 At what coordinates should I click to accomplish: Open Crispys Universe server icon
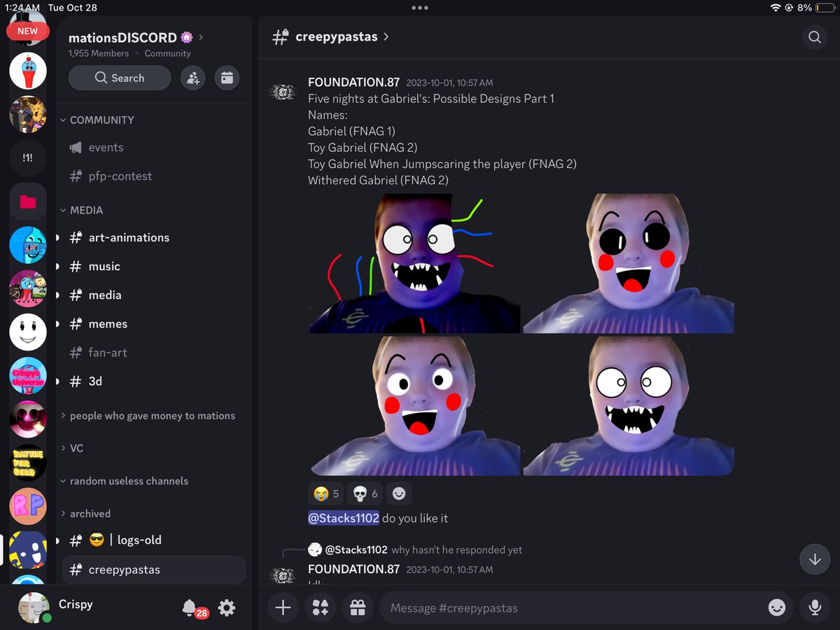tap(28, 375)
